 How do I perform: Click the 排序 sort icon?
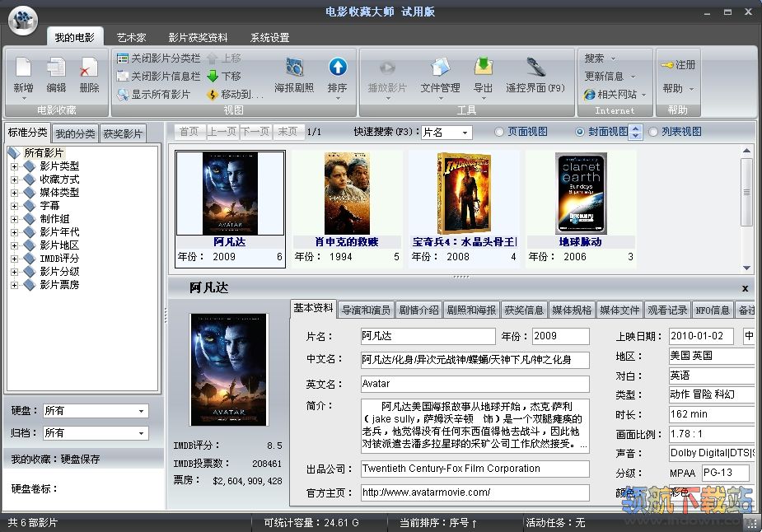pos(337,67)
